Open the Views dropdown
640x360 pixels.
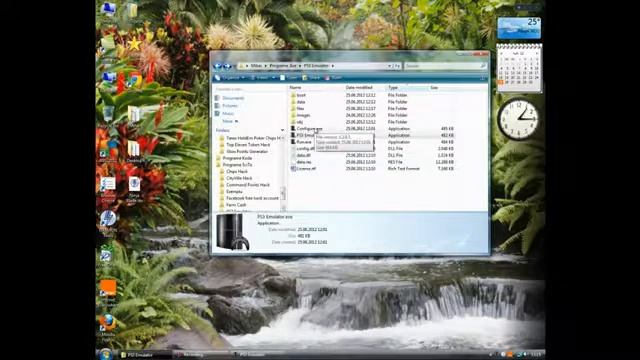pyautogui.click(x=263, y=78)
